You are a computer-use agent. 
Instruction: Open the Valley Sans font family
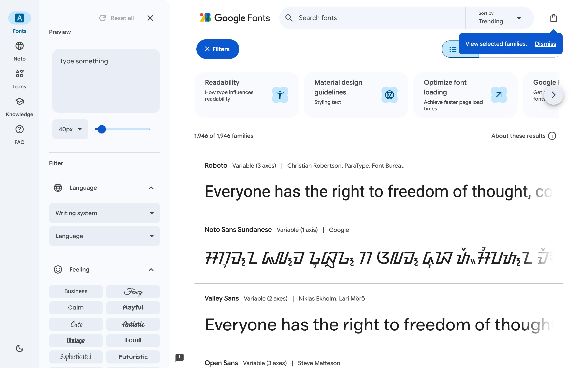click(221, 298)
